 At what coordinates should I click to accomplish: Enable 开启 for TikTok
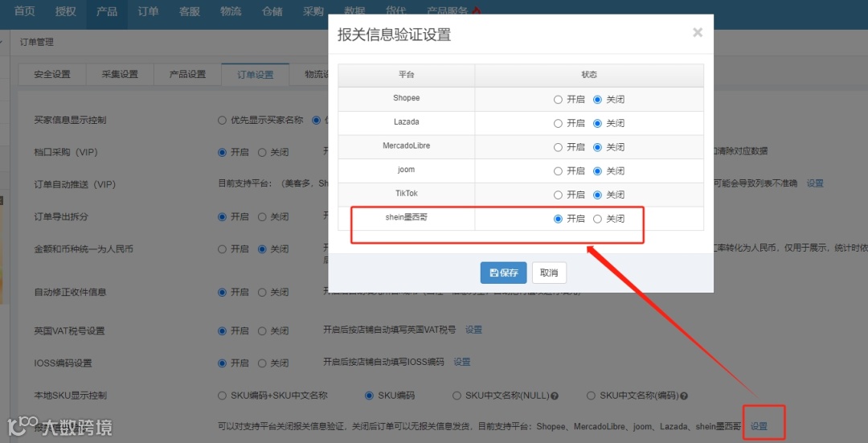[x=558, y=195]
